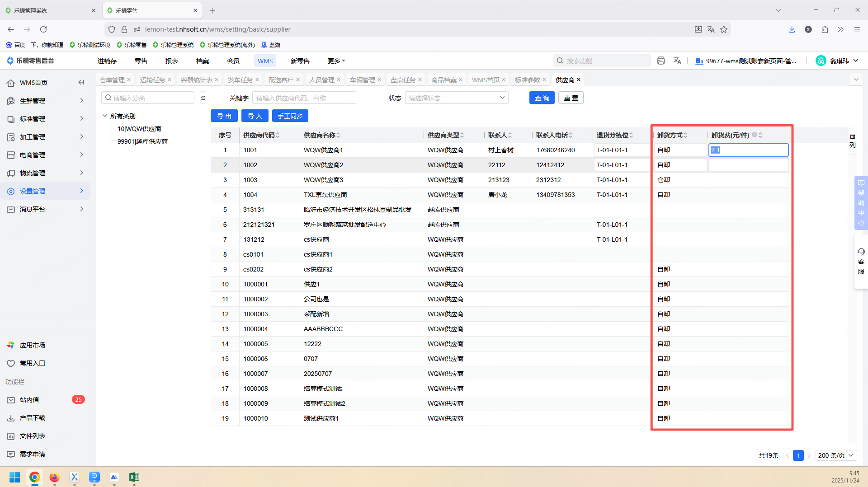
Task: Go to page 1 in pagination
Action: coord(798,455)
